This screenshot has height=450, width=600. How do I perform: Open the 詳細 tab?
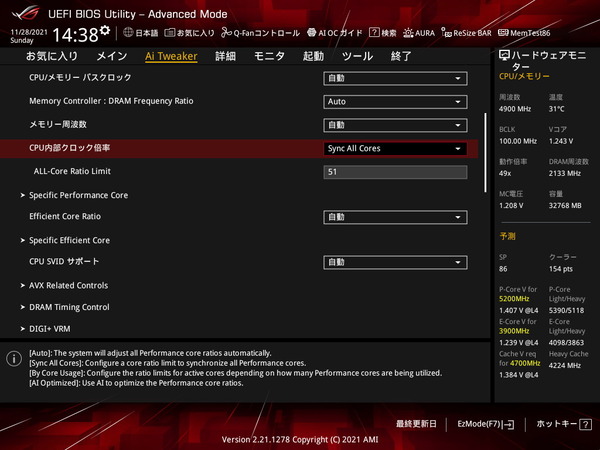pyautogui.click(x=225, y=56)
